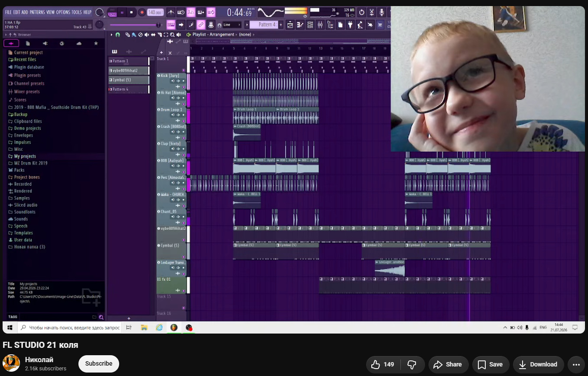This screenshot has height=376, width=588.
Task: Show browser favorites star tab
Action: point(96,43)
